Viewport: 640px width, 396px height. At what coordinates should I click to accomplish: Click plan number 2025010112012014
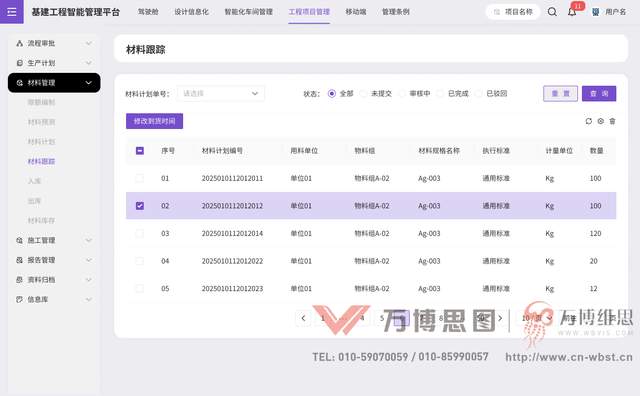point(232,234)
